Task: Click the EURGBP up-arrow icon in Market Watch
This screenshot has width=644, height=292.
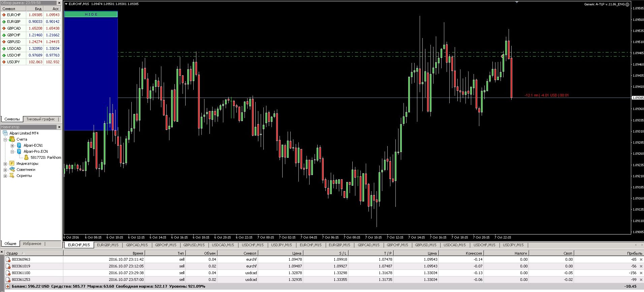Action: [4, 22]
